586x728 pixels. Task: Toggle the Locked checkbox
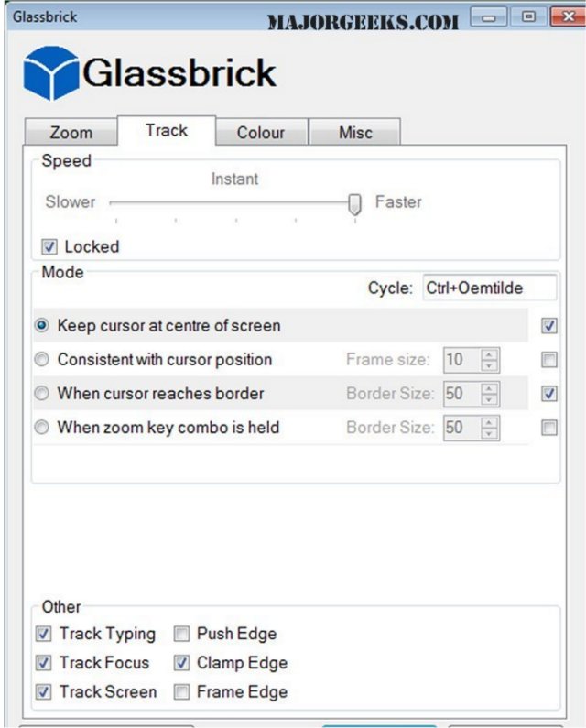tap(49, 246)
